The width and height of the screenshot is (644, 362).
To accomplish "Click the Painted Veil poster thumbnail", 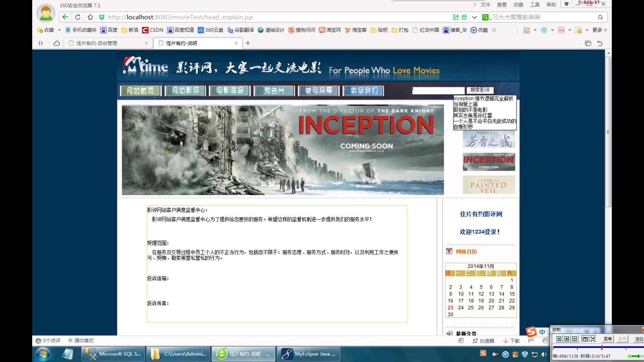I will pyautogui.click(x=489, y=185).
